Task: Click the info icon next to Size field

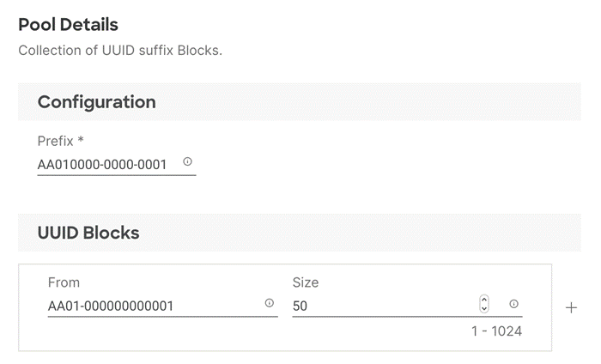Action: (513, 303)
